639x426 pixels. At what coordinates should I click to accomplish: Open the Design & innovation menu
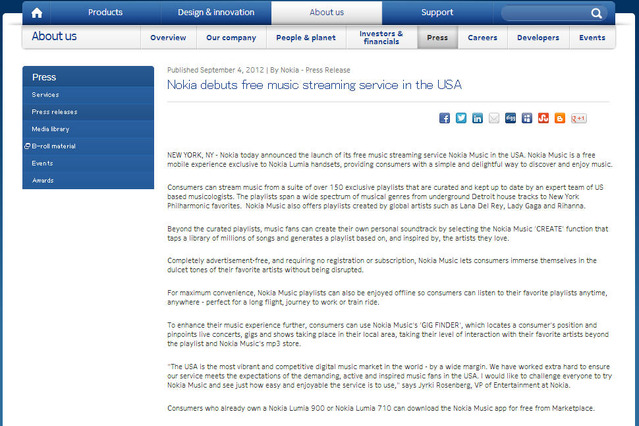216,12
